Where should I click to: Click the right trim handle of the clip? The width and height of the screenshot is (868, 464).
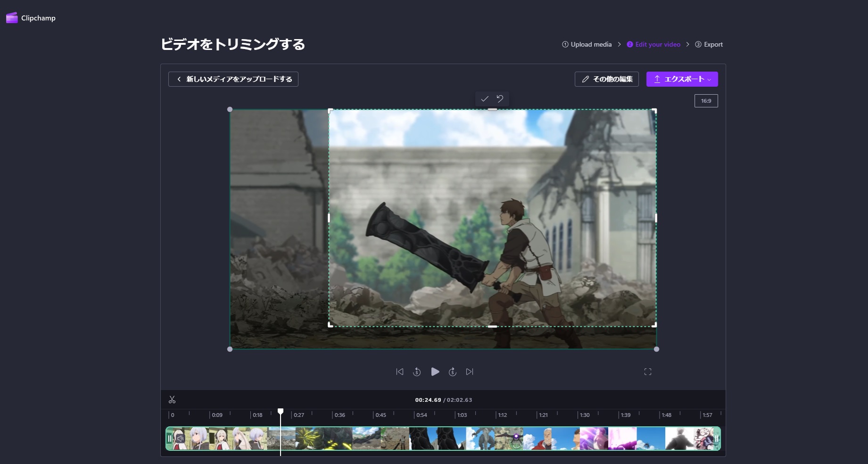pyautogui.click(x=717, y=439)
